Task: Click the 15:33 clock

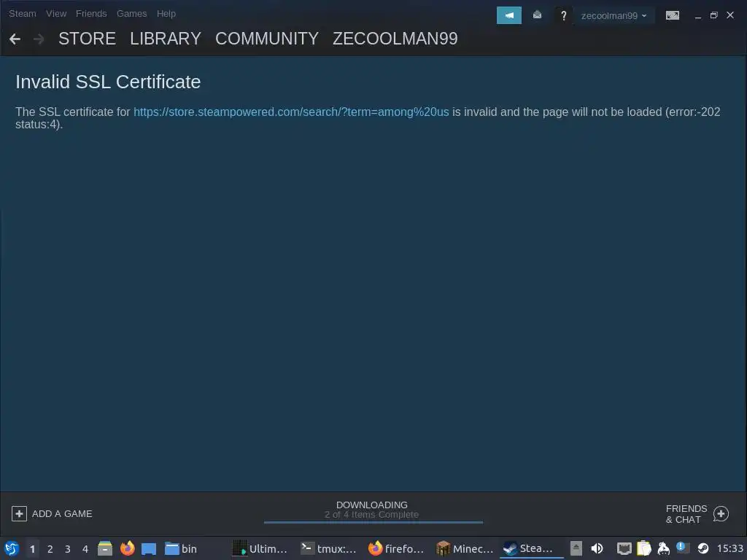Action: coord(729,548)
